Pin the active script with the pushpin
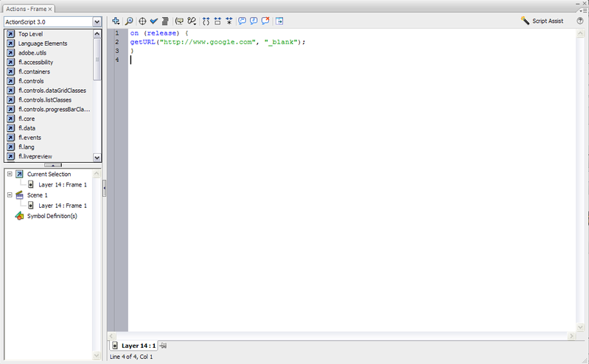This screenshot has width=589, height=364. click(163, 346)
